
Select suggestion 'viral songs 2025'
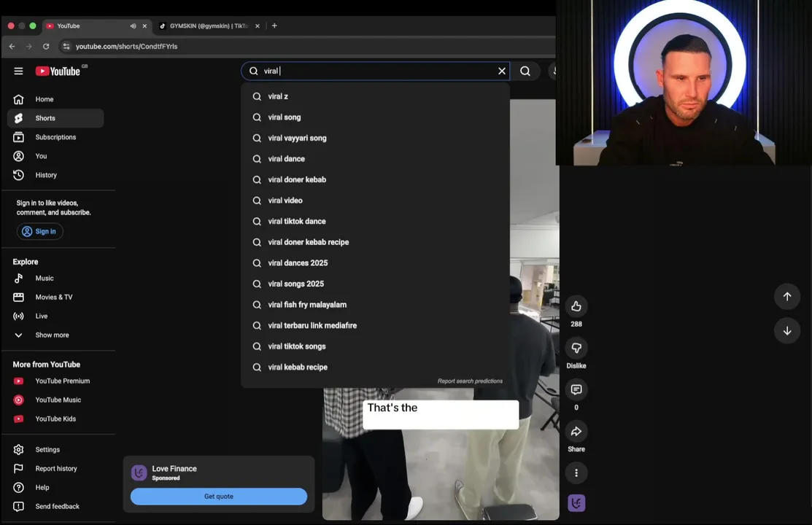click(x=376, y=284)
